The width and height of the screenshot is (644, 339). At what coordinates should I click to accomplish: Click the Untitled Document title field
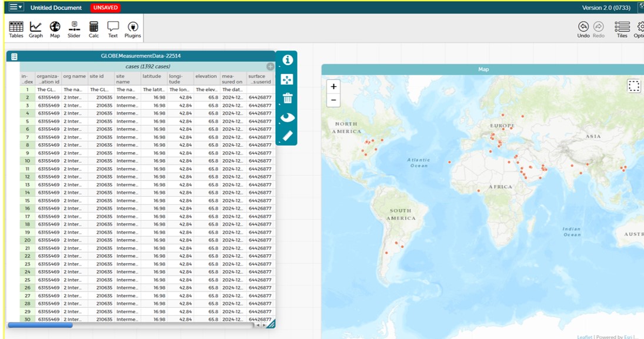56,8
